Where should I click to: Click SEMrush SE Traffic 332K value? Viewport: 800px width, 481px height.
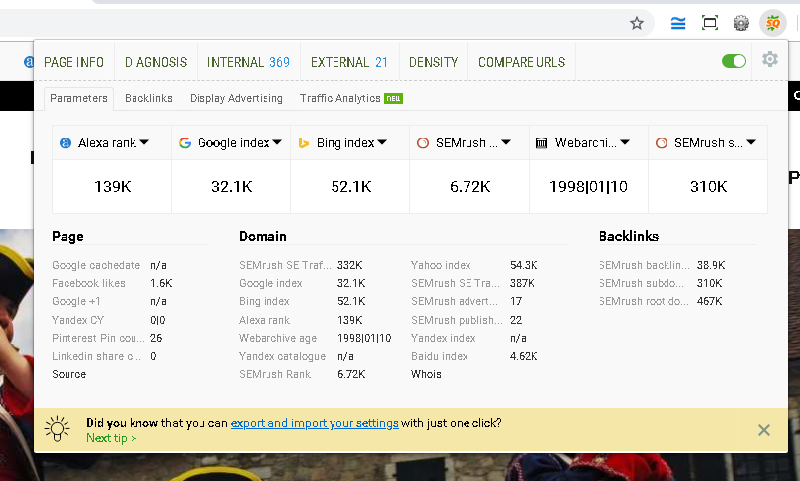point(349,265)
